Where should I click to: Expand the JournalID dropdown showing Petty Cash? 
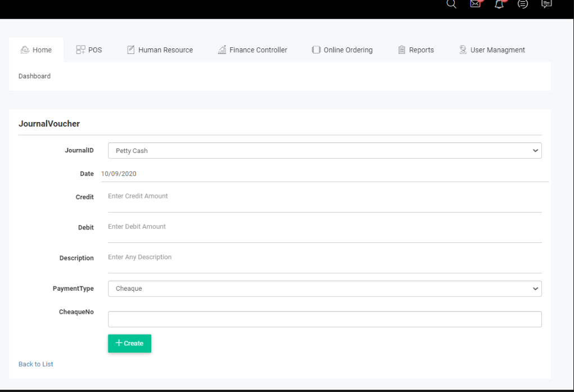click(324, 151)
